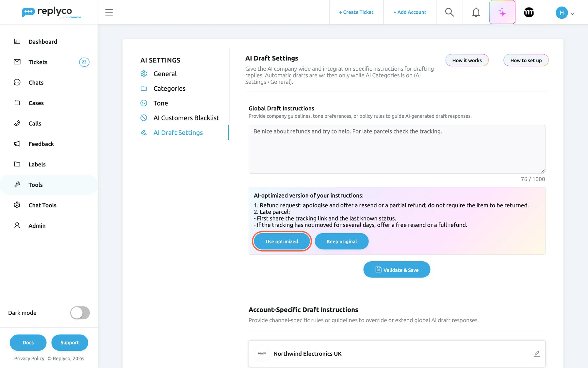588x368 pixels.
Task: Toggle the Dark mode switch
Action: 80,313
